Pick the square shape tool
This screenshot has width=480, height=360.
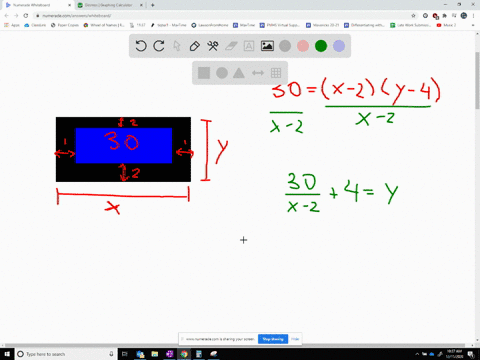click(204, 73)
